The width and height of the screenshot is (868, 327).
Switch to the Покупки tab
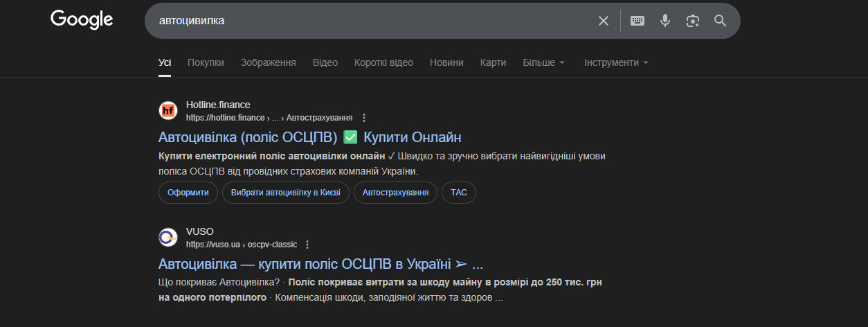coord(206,62)
